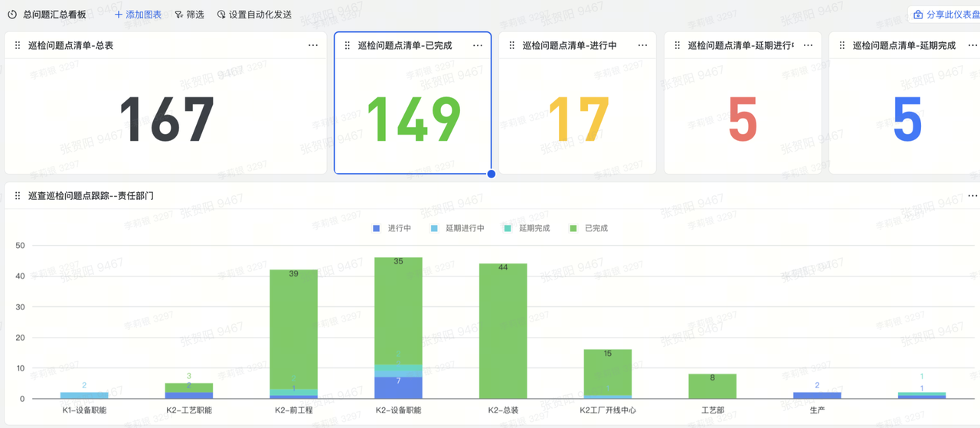
Task: Open more menu of 巡查巡检问题点跟踪 chart
Action: pos(973,196)
